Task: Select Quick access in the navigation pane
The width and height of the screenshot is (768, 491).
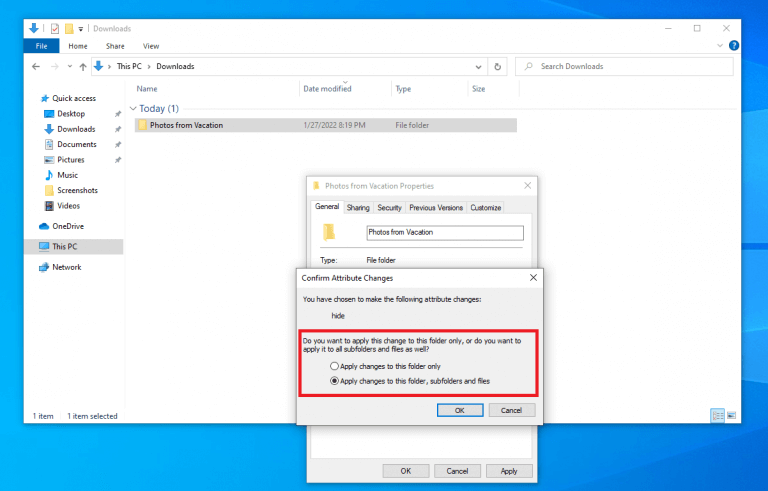Action: tap(74, 98)
